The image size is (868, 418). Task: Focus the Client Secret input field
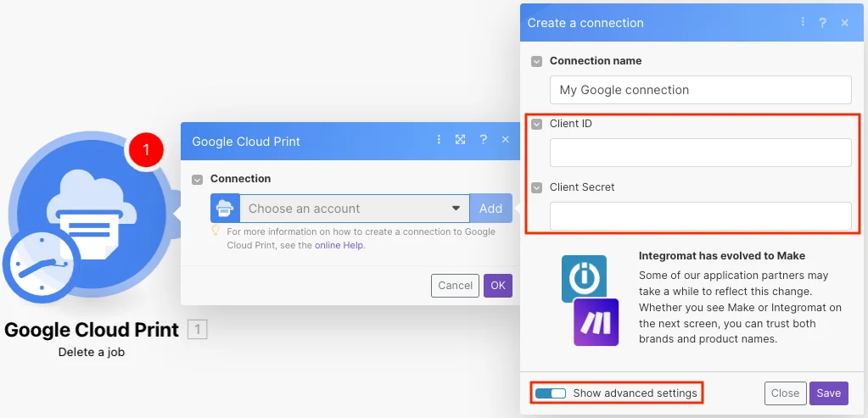coord(700,216)
